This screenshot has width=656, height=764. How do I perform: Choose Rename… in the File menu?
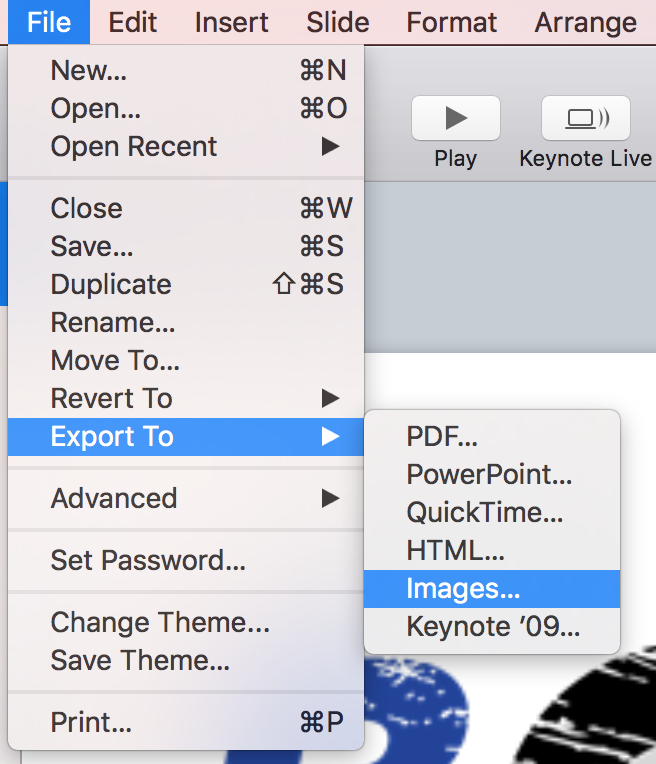pyautogui.click(x=186, y=323)
